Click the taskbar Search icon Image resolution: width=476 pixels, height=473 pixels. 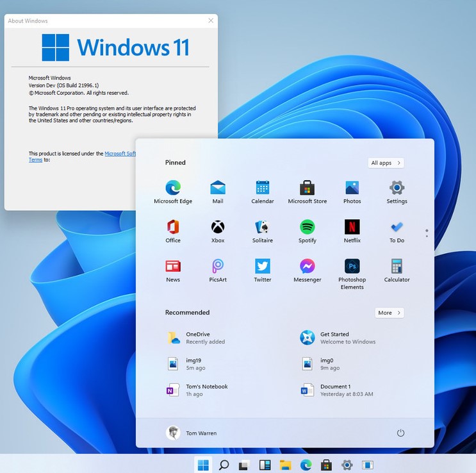point(224,465)
